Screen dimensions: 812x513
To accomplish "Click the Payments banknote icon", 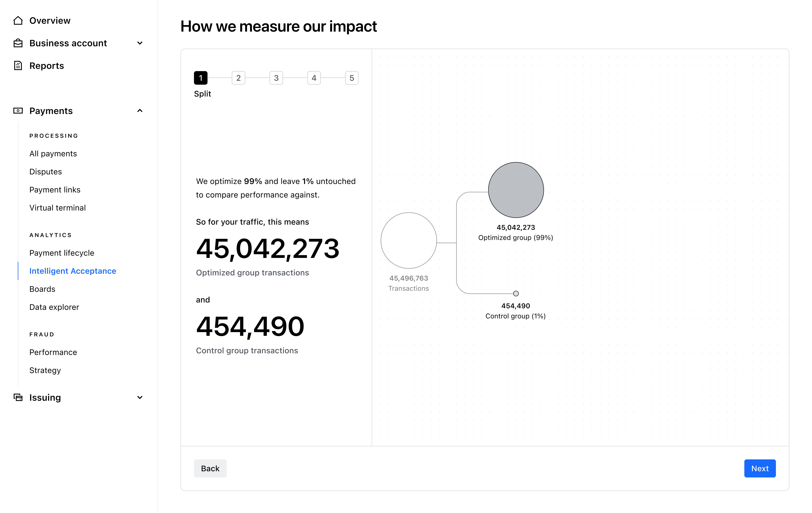I will [x=18, y=111].
